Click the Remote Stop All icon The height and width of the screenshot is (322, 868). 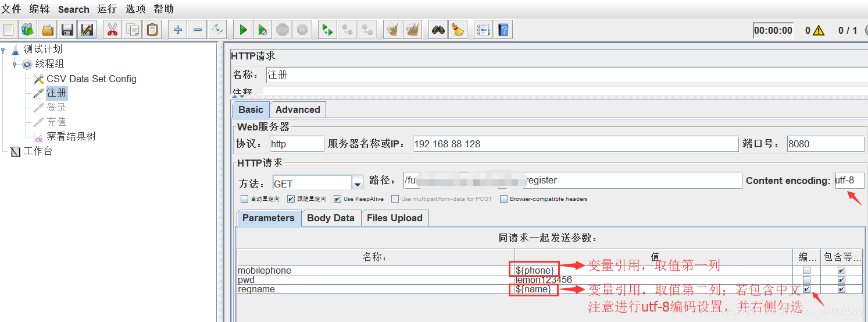[348, 29]
